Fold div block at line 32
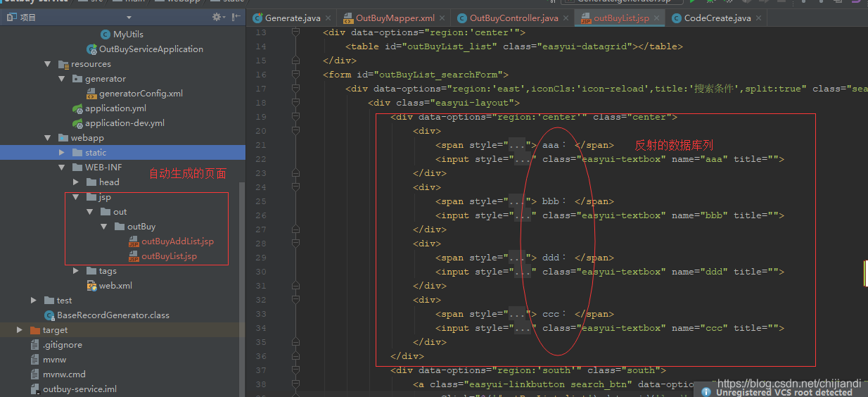The width and height of the screenshot is (868, 397). (x=297, y=300)
